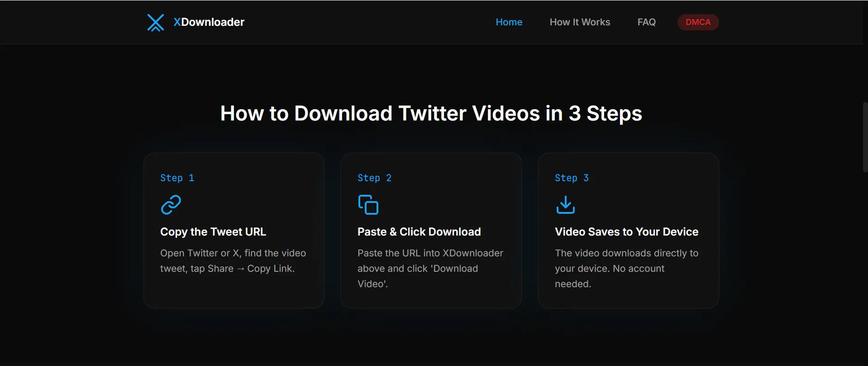The image size is (868, 366).
Task: Select the 'Step 3' label
Action: point(572,178)
